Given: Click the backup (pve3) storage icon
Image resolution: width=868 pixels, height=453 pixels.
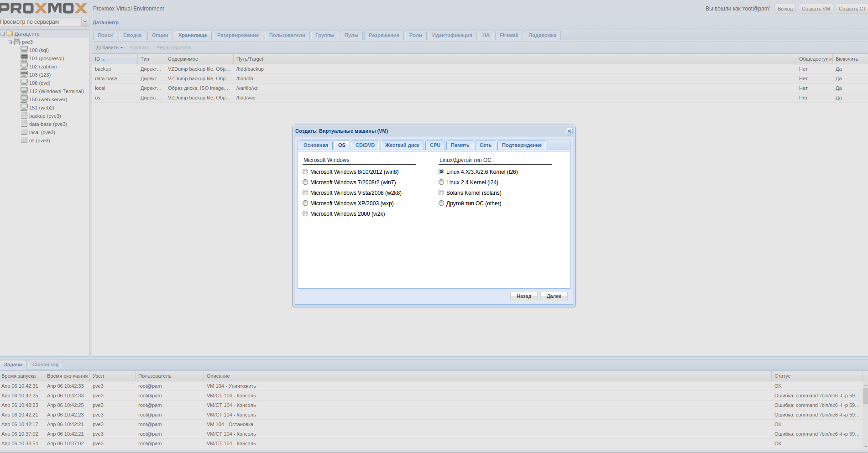Looking at the screenshot, I should (24, 116).
